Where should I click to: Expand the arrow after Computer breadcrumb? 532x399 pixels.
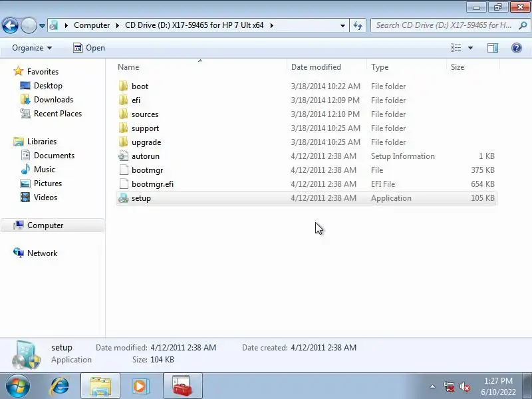coord(118,25)
